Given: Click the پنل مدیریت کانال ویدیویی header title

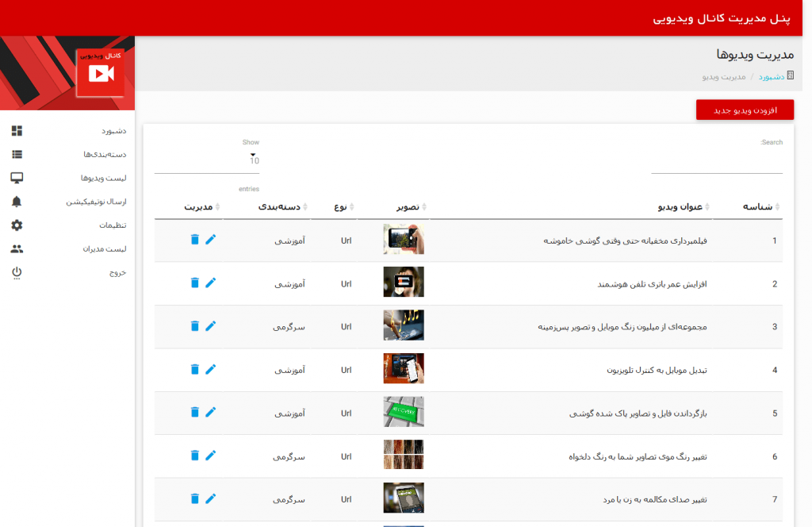Looking at the screenshot, I should tap(722, 18).
